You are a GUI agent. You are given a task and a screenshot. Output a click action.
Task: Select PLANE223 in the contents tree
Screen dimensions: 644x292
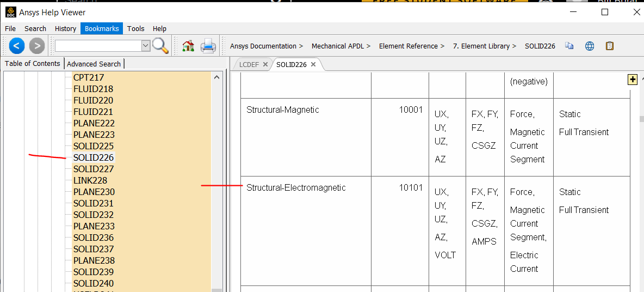[94, 135]
